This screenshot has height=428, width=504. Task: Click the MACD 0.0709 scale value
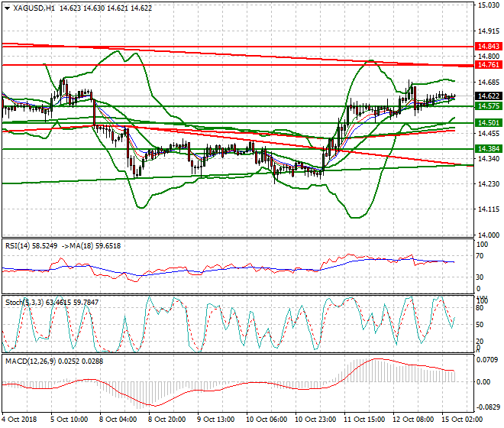(488, 360)
